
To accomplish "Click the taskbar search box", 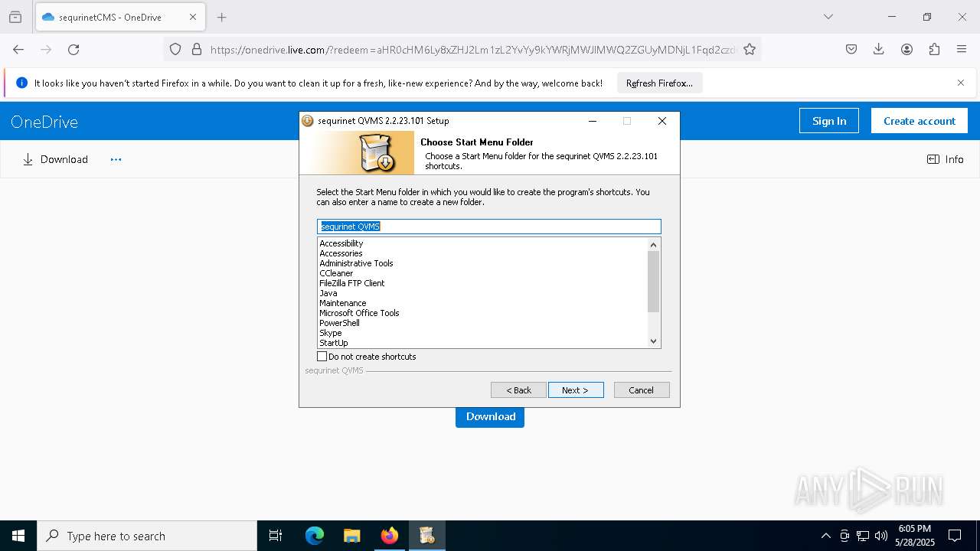I will click(147, 536).
